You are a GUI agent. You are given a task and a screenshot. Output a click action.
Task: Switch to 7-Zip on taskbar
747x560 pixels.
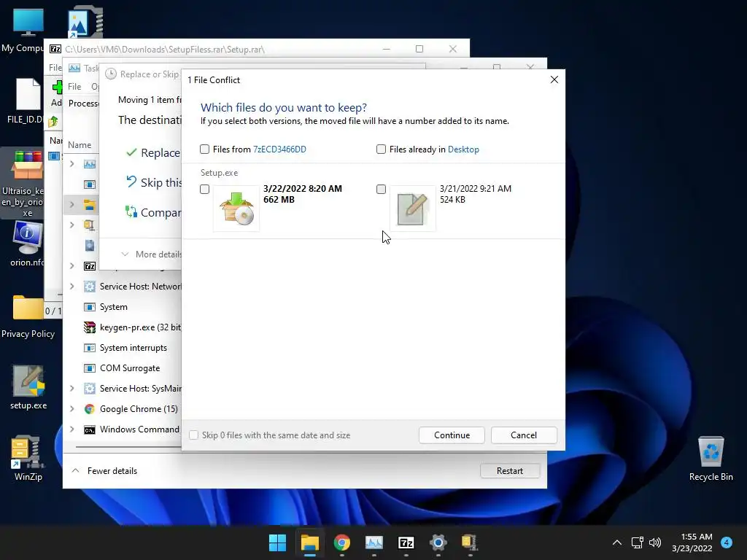(406, 542)
